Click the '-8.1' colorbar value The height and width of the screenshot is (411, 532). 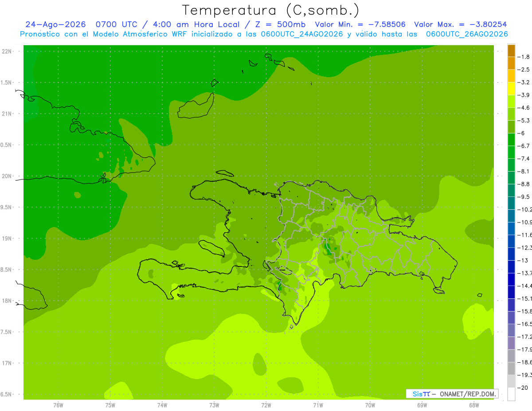[x=524, y=171]
